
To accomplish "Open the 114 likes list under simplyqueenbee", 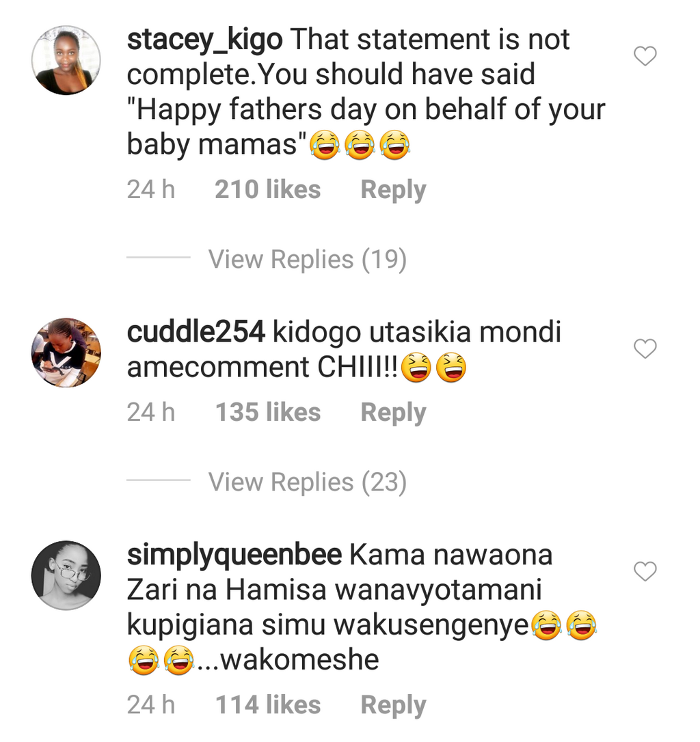I will (x=267, y=704).
